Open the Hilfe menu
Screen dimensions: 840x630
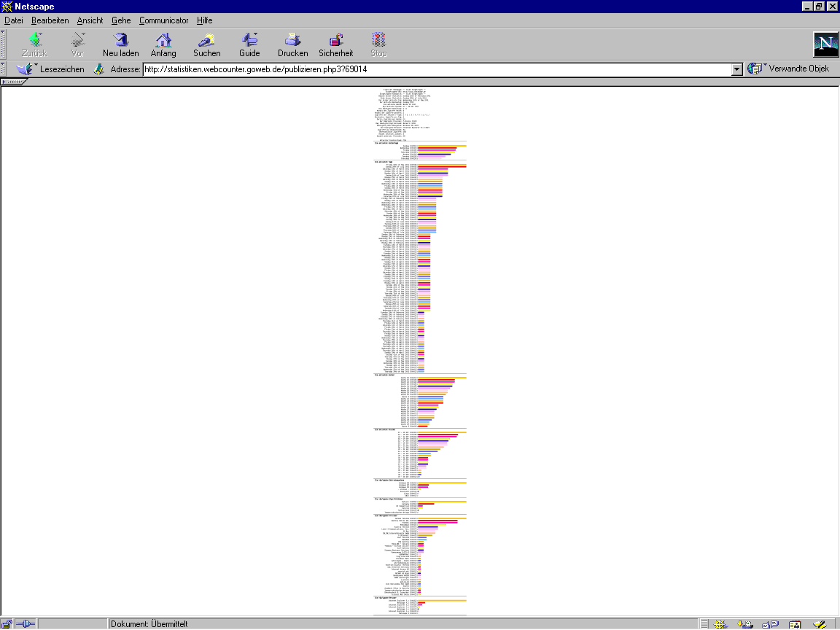(x=204, y=20)
